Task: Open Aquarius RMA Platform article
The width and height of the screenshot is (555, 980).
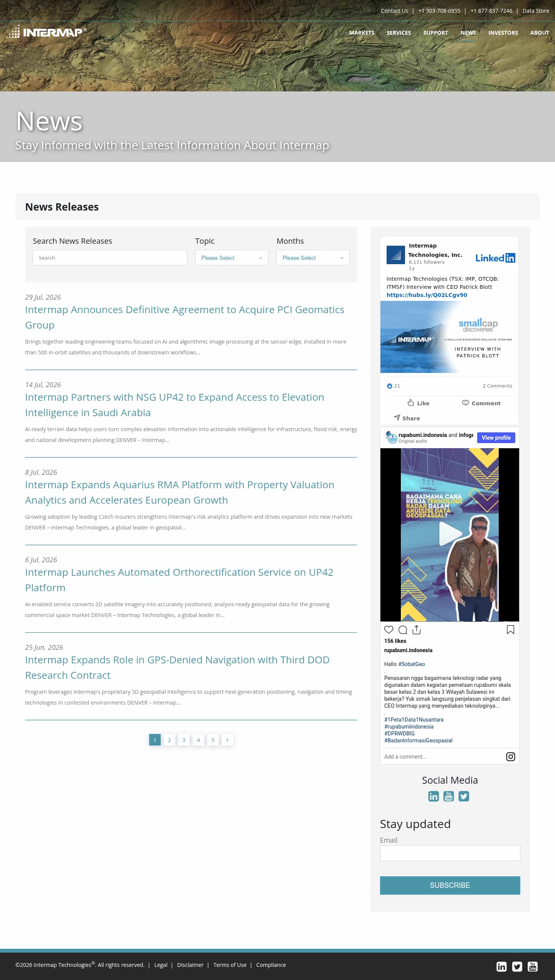Action: pos(180,492)
